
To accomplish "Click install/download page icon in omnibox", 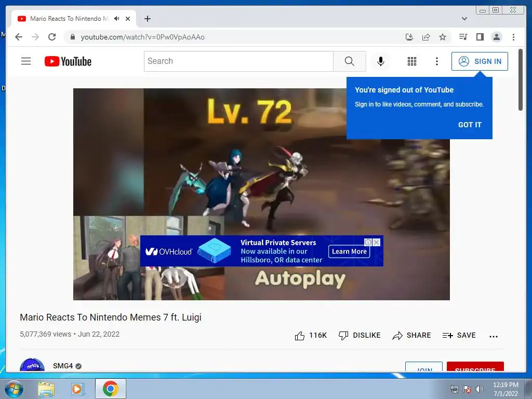I will pyautogui.click(x=409, y=37).
